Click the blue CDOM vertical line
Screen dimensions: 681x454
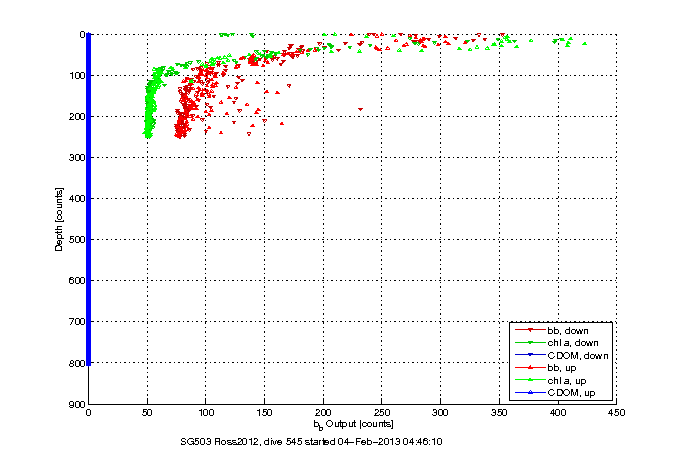[89, 199]
